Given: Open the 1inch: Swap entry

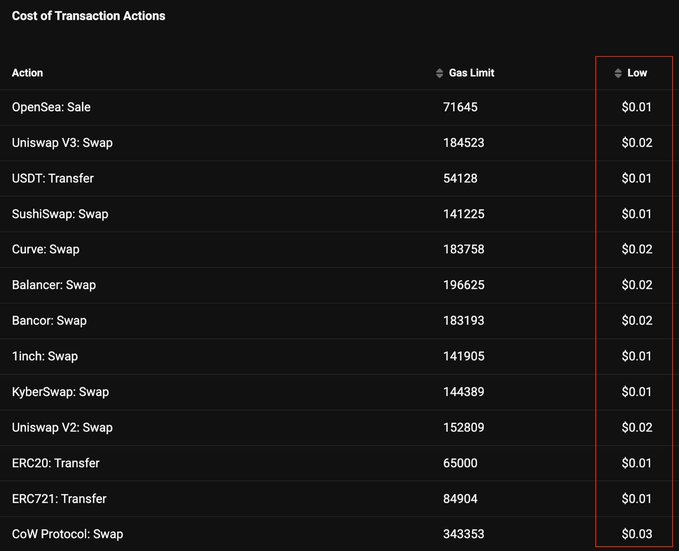Looking at the screenshot, I should [45, 356].
